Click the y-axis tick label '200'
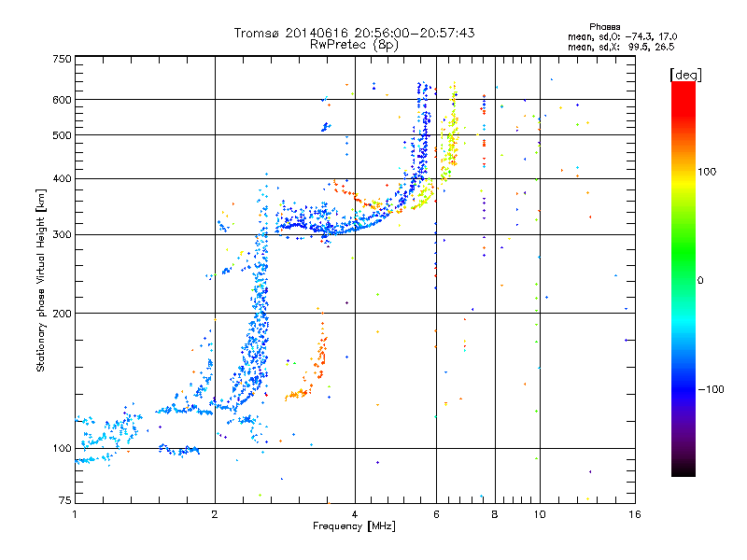 click(62, 314)
